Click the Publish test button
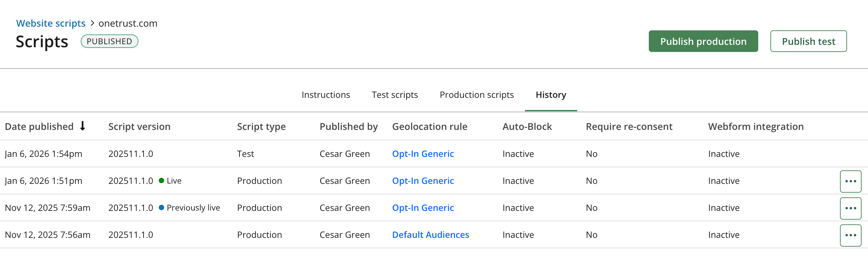The image size is (868, 278). tap(809, 41)
